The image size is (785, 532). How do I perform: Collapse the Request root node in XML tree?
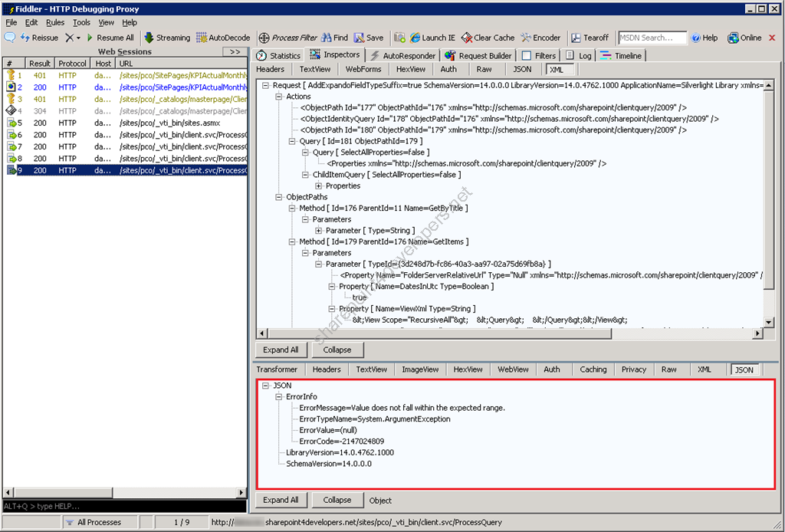pos(266,86)
